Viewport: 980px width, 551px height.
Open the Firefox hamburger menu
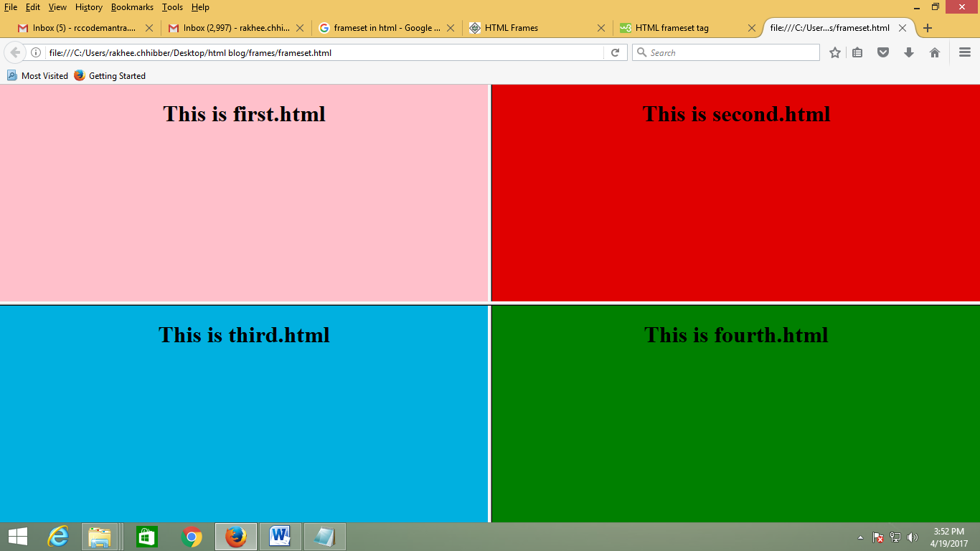tap(963, 52)
